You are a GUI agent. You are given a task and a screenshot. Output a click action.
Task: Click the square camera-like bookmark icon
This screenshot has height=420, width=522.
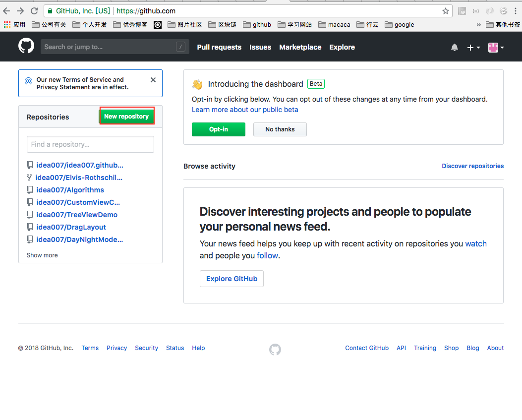158,25
